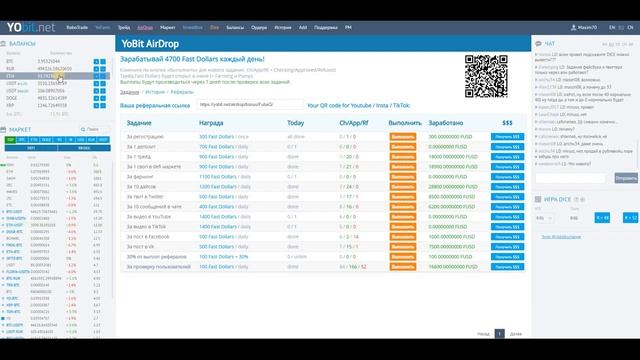640x360 pixels.
Task: Click the Балансы panel bank icon
Action: pos(3,44)
